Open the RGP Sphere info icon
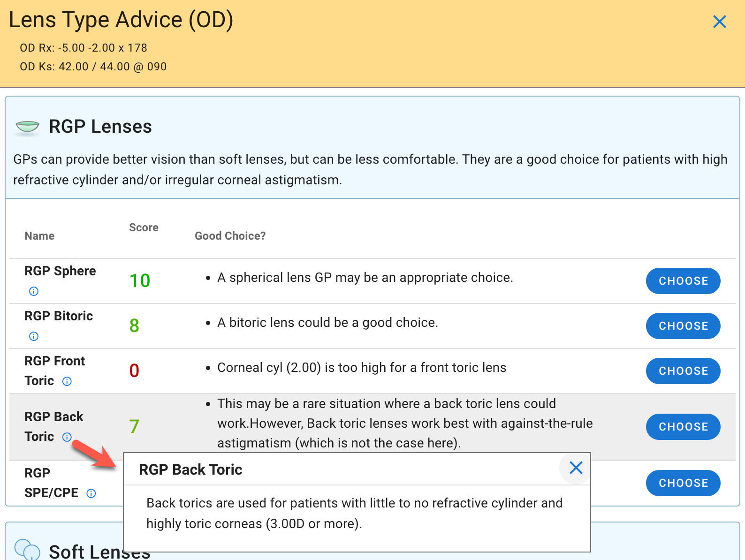The image size is (745, 560). point(34,291)
